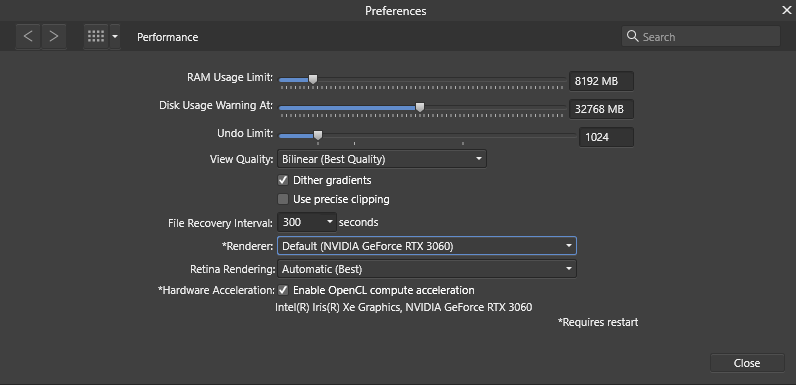Click the Disk Usage Warning At label
This screenshot has height=386, width=796.
point(216,106)
